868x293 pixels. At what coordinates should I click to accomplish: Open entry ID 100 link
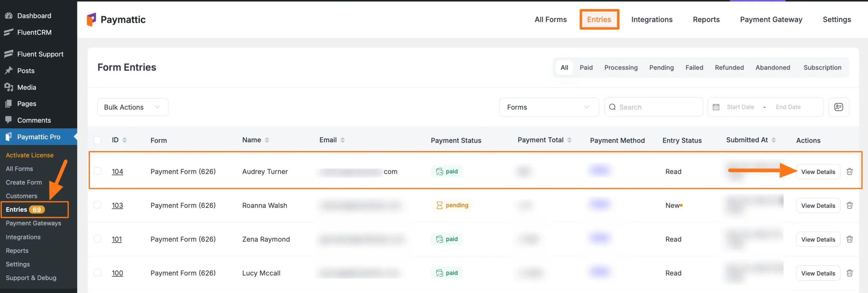(x=117, y=273)
